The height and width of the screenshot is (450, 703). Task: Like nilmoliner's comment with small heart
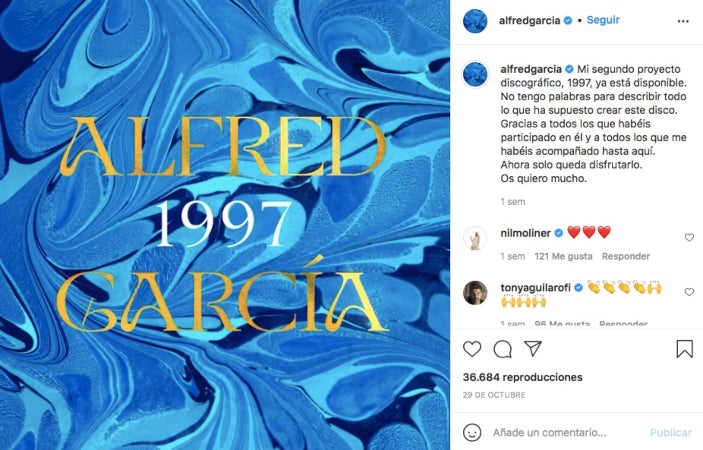(689, 238)
